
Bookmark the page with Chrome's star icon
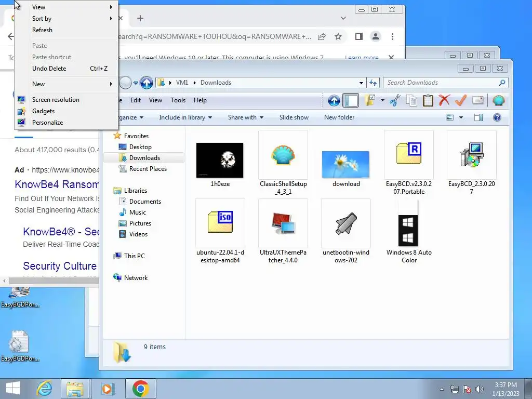point(338,37)
